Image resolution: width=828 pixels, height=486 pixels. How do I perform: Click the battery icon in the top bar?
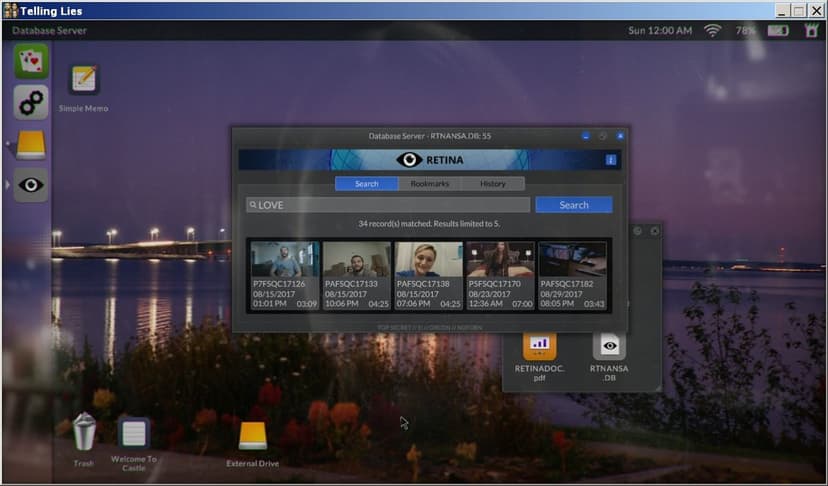tap(778, 31)
